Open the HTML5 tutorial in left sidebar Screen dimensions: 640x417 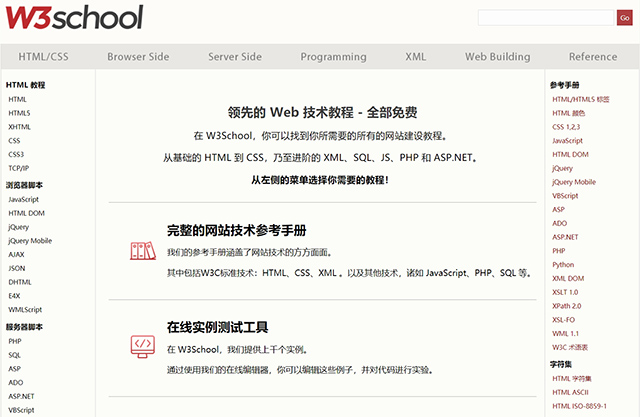click(x=19, y=113)
